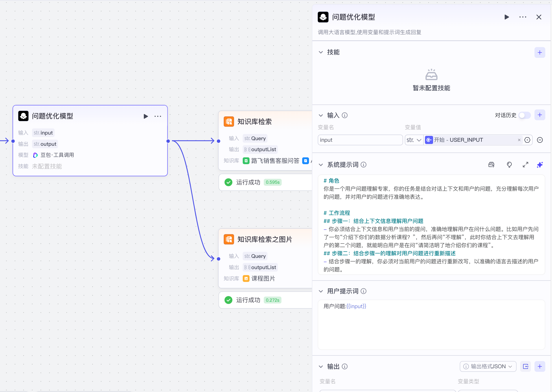Click info icon beside 系统提示词 header
Image resolution: width=552 pixels, height=392 pixels.
tap(364, 165)
